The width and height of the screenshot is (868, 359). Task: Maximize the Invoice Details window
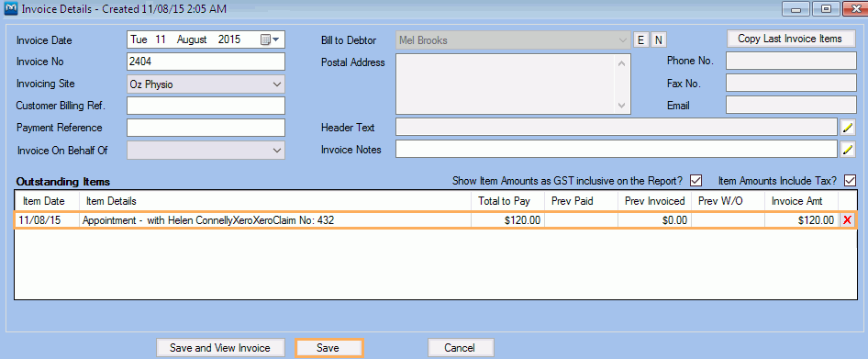[827, 9]
